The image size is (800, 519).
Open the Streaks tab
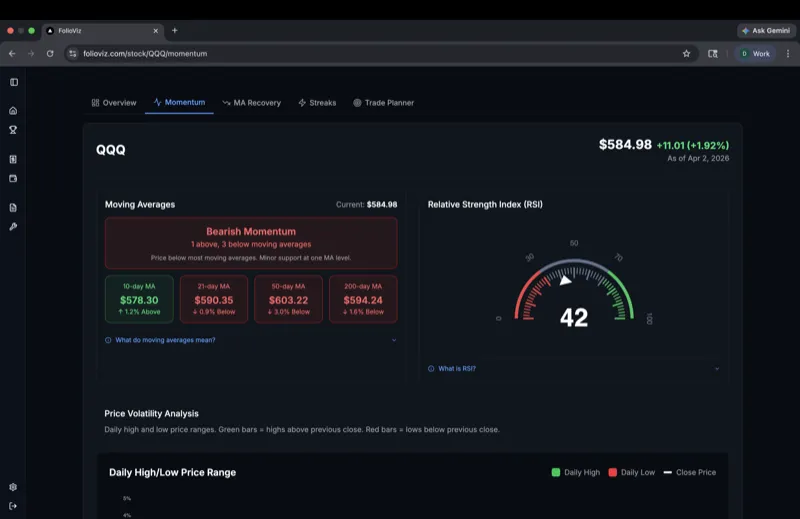pos(317,103)
